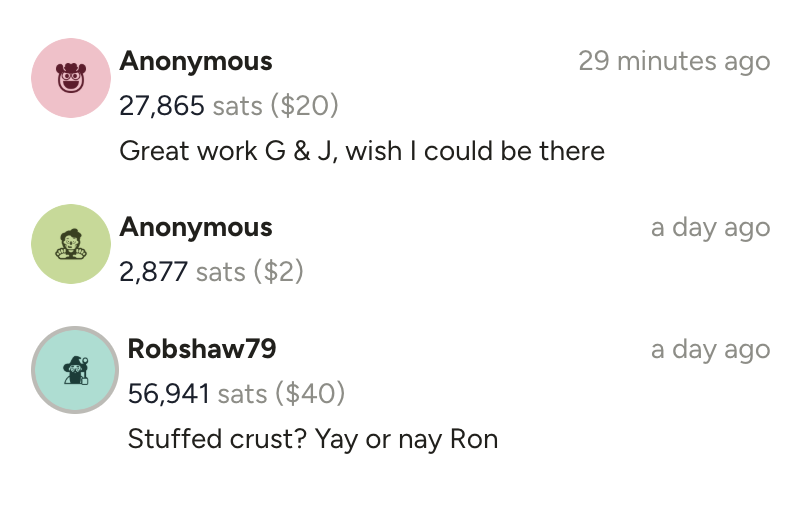
Task: Click the ($40) dollar value
Action: 312,393
